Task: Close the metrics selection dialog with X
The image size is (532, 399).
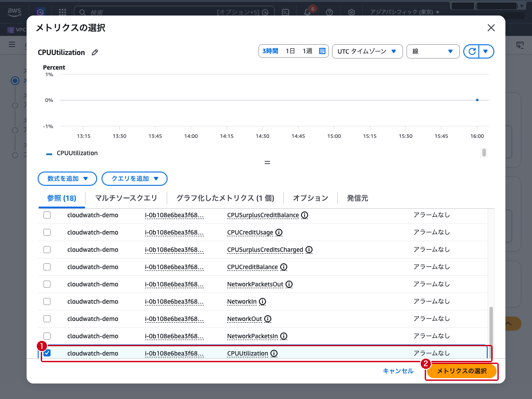Action: [491, 28]
